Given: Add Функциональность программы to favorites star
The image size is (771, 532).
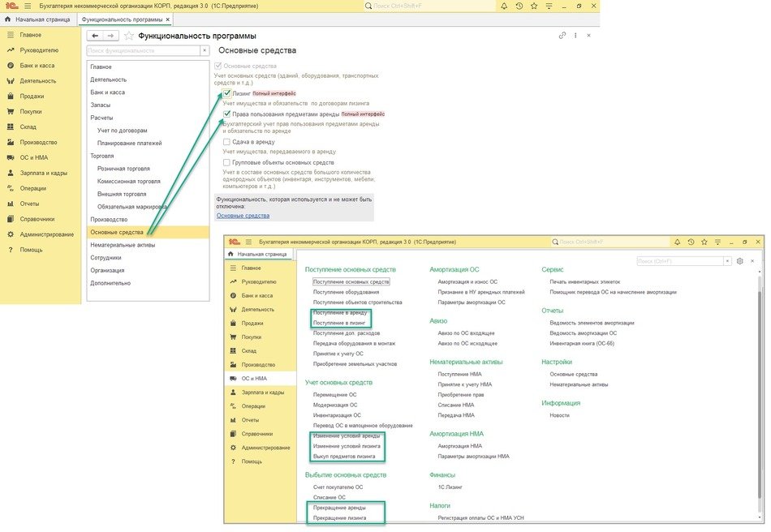Looking at the screenshot, I should point(129,36).
